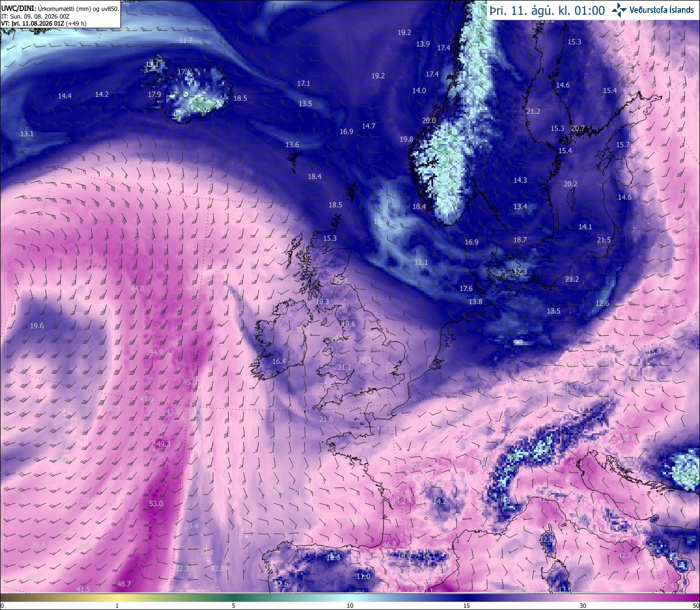Click the 50 value at the color scale end

coord(695,606)
